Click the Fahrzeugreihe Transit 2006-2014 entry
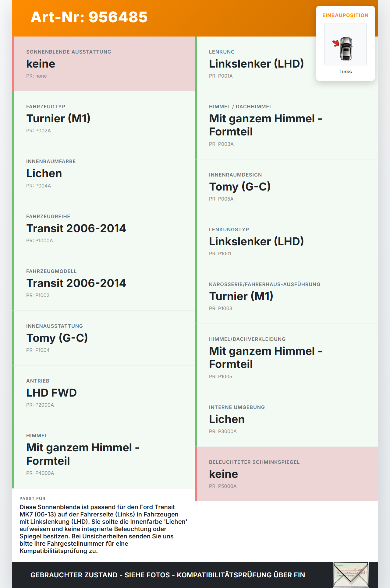Image resolution: width=390 pixels, height=588 pixels. 104,229
